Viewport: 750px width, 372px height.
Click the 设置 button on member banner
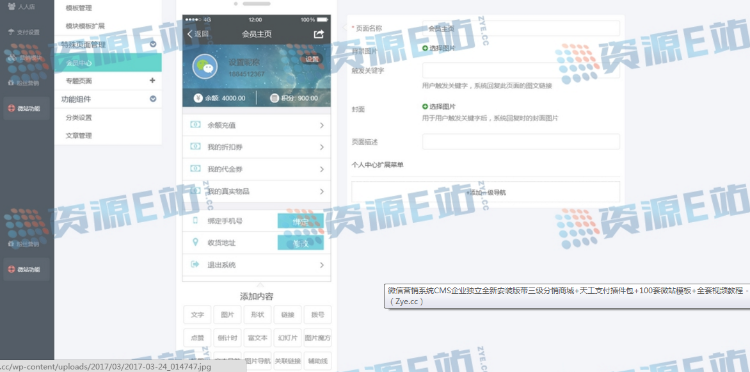(x=312, y=59)
